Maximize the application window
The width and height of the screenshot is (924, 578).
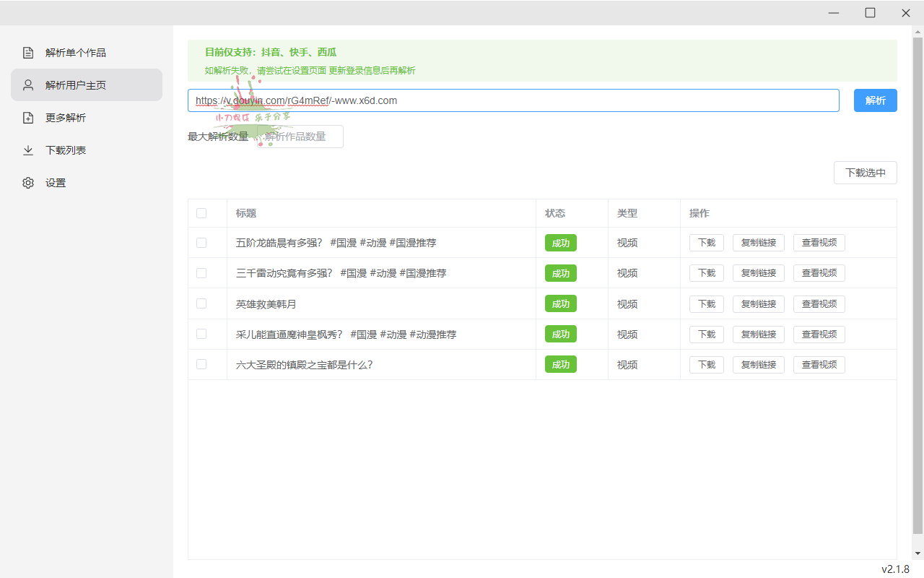pos(870,13)
